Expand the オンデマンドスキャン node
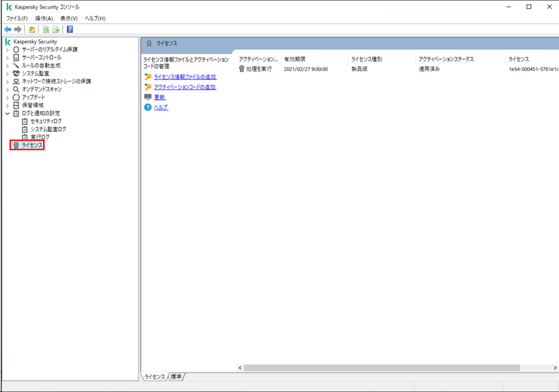Image resolution: width=559 pixels, height=392 pixels. point(7,89)
